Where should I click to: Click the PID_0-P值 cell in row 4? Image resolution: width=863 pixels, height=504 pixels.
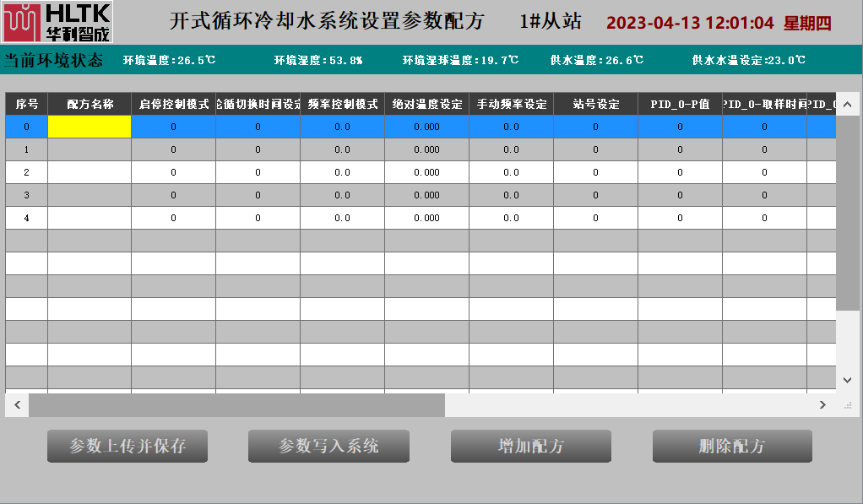(681, 218)
